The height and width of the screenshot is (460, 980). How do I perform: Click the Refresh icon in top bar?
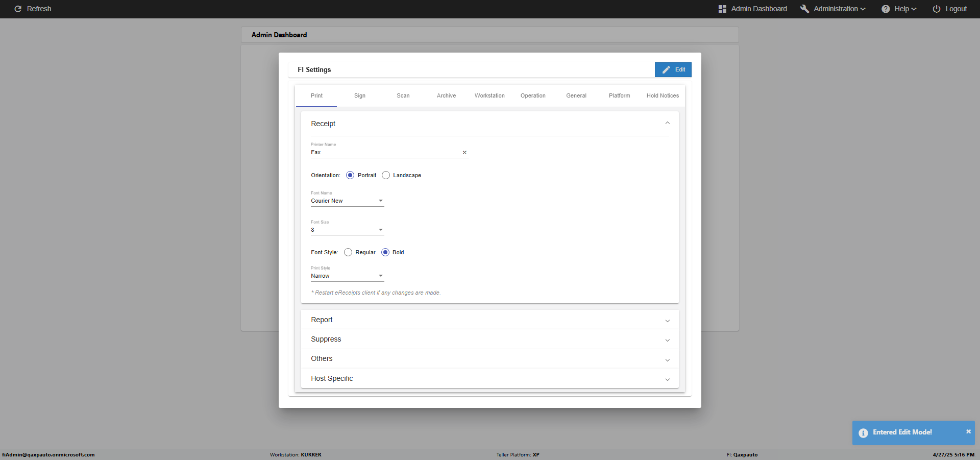point(18,9)
